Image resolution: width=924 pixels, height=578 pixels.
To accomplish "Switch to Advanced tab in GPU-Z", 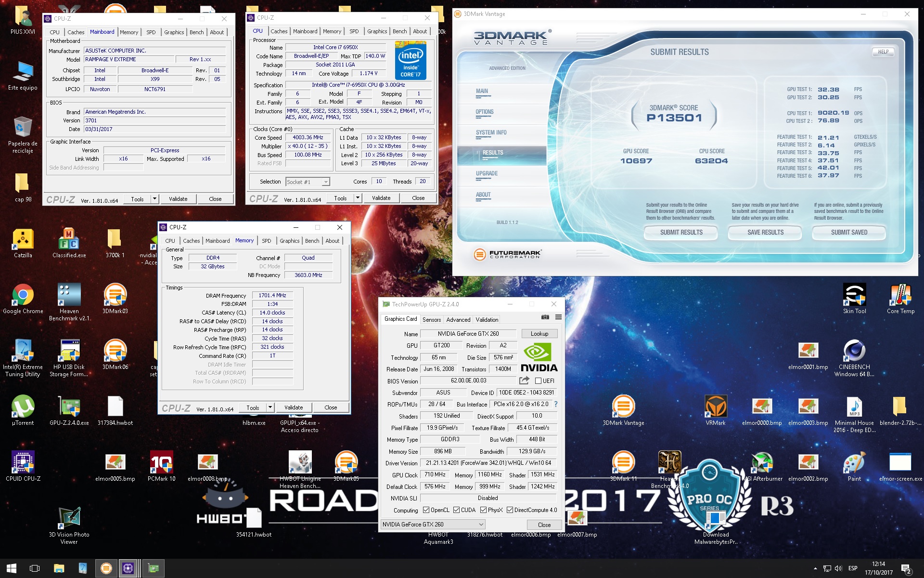I will click(x=458, y=320).
